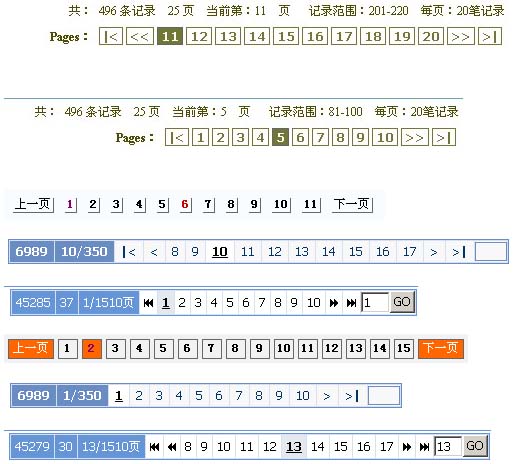Click last-page icon in the 1/1510页 pager
This screenshot has height=464, width=516.
351,303
